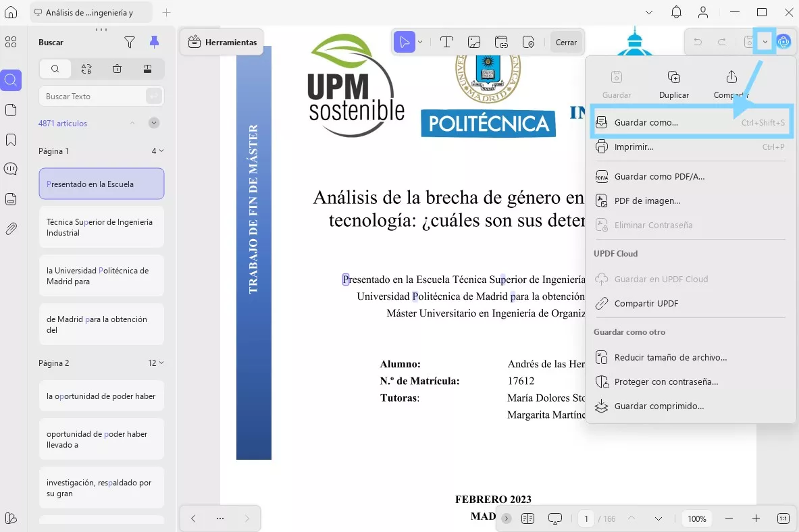Open the document tab 'Análisis de ...ingeniería y'

[x=91, y=13]
